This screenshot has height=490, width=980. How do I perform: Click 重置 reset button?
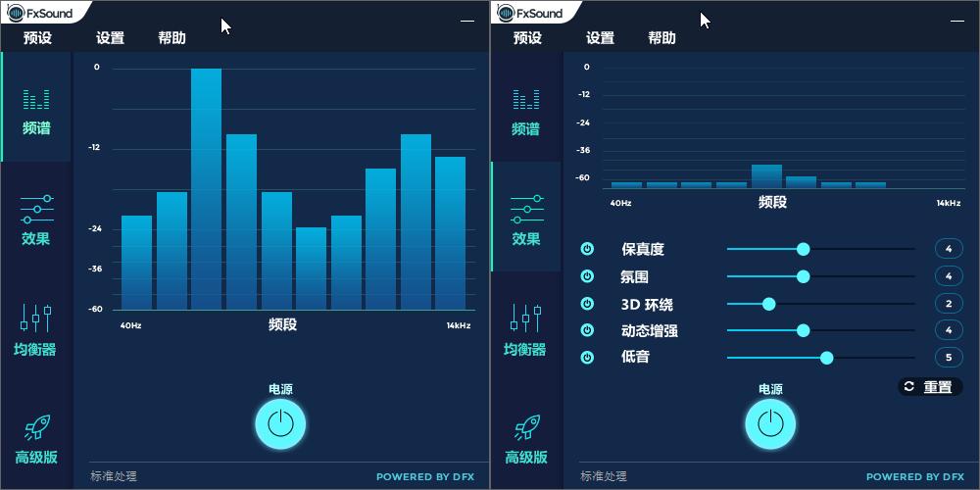pyautogui.click(x=930, y=387)
